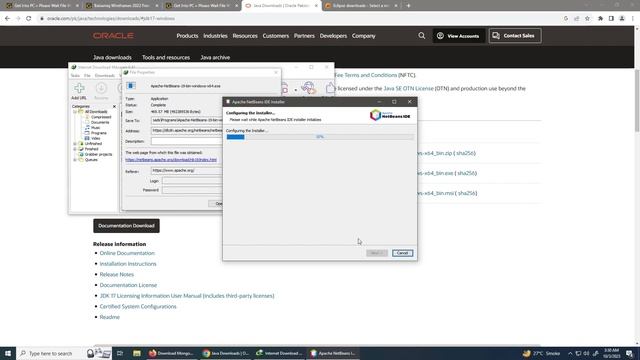Click the weather icon in the taskbar

point(527,353)
